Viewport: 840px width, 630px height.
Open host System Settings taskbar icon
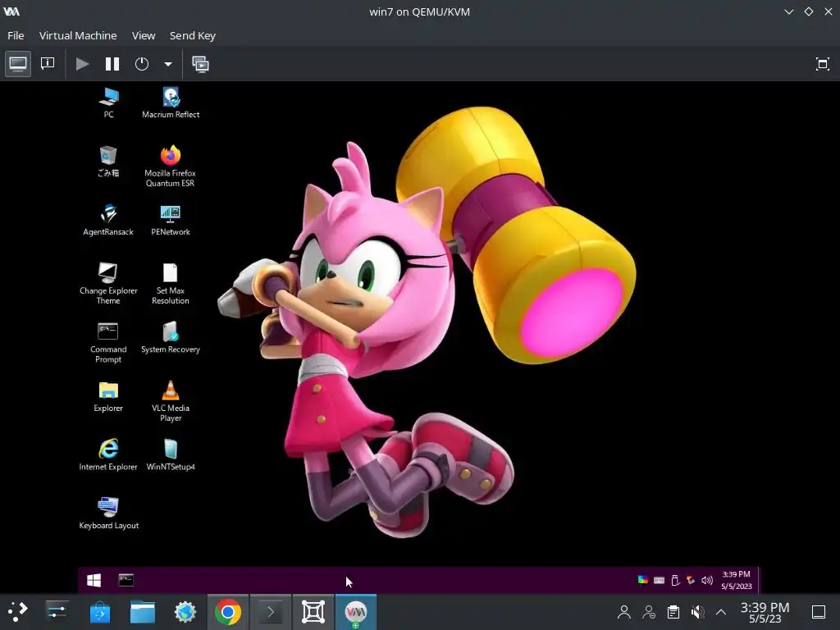57,611
